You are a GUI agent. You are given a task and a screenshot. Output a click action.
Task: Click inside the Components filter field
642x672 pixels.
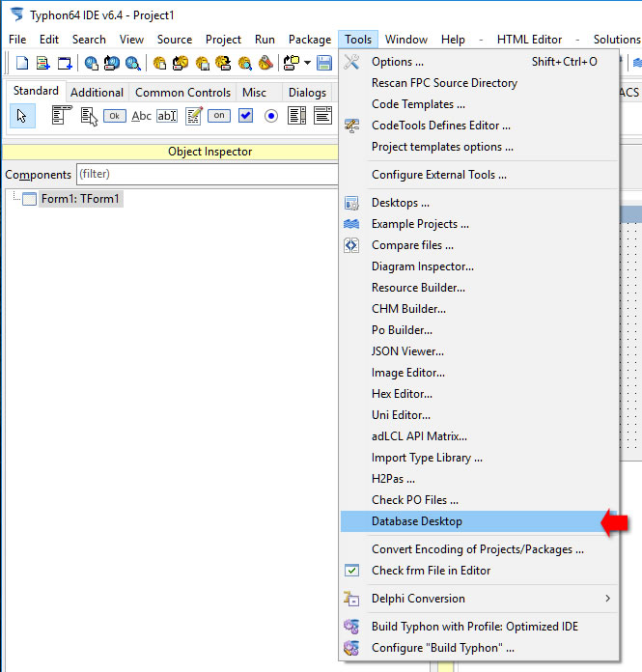point(207,174)
